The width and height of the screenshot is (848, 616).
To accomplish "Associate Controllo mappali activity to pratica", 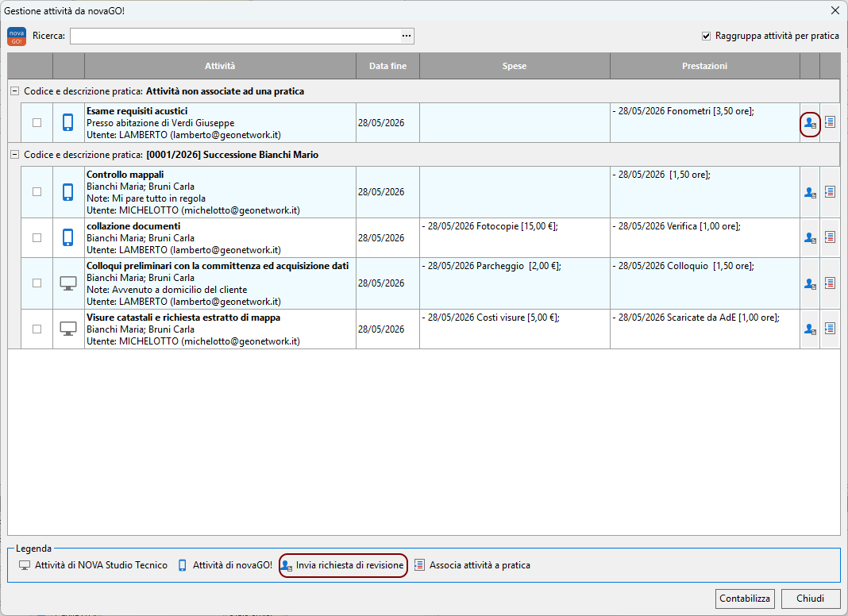I will [x=830, y=191].
